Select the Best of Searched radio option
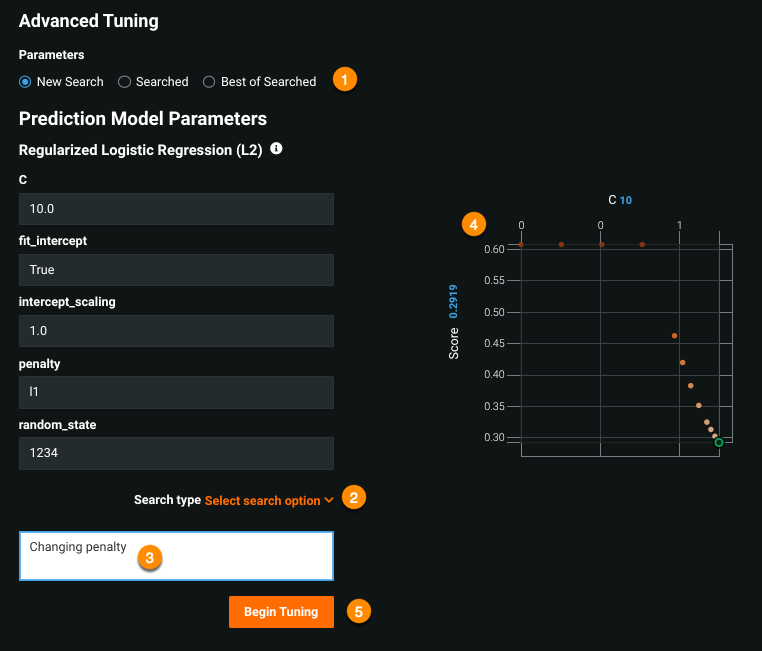762x651 pixels. coord(209,82)
